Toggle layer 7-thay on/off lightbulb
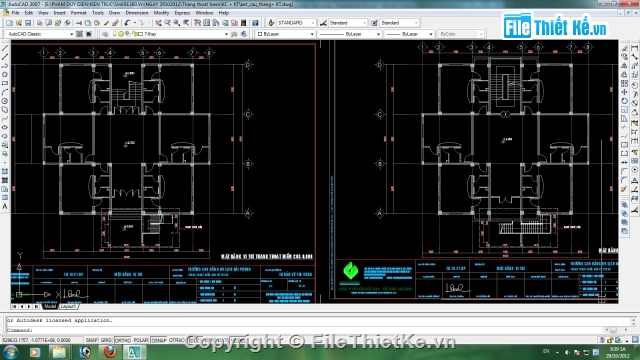This screenshot has width=640, height=360. tap(115, 34)
